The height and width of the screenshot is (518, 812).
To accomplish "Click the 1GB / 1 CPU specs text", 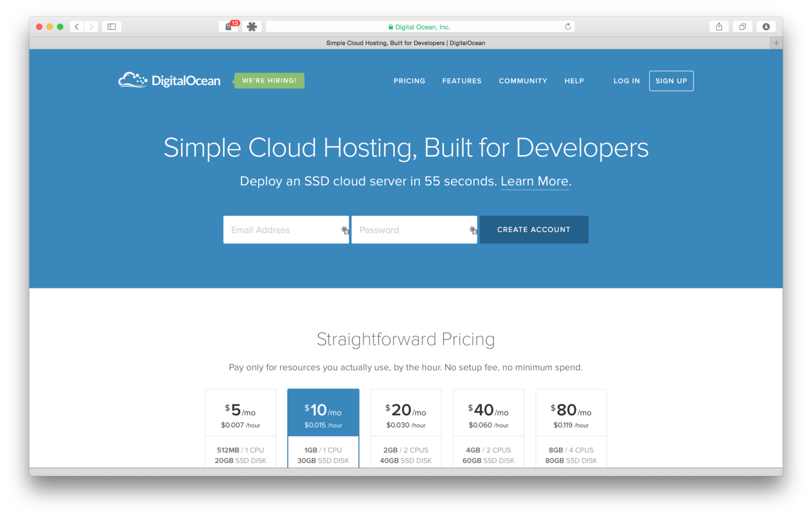I will 323,450.
